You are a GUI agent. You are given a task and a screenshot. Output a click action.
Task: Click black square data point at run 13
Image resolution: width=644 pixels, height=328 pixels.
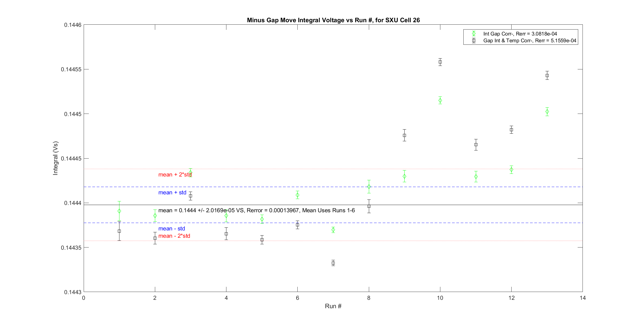click(x=547, y=75)
